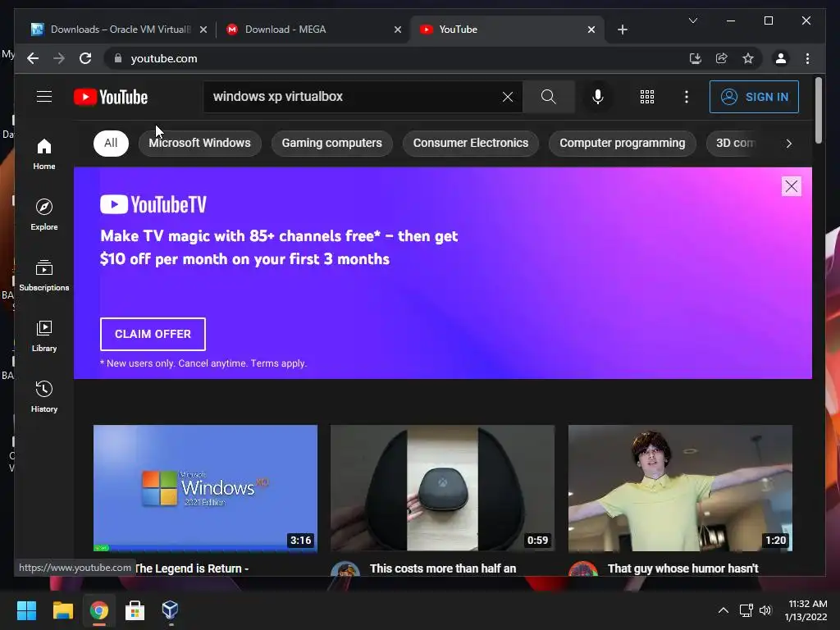
Task: Bookmark this tab with star
Action: pyautogui.click(x=748, y=58)
